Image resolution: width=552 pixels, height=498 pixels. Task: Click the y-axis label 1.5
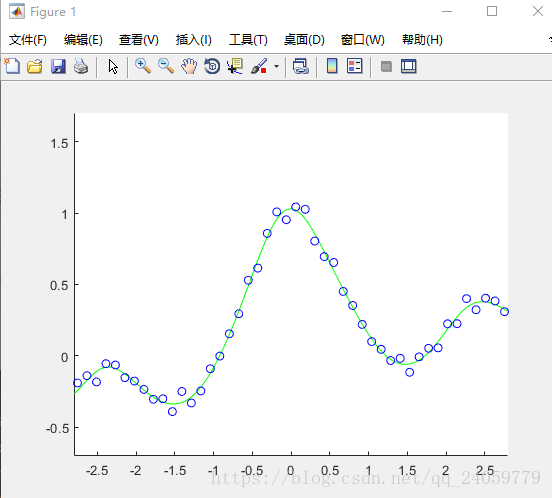click(x=59, y=144)
